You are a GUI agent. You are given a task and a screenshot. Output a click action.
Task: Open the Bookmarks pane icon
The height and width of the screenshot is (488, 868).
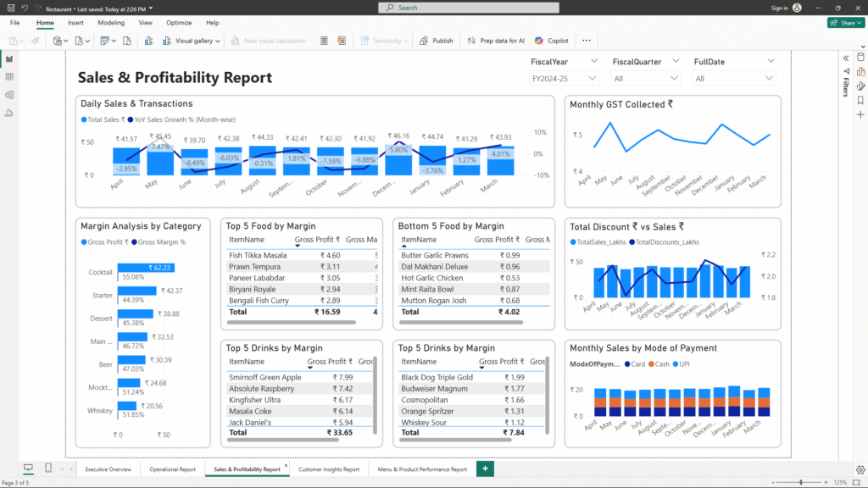tap(860, 100)
